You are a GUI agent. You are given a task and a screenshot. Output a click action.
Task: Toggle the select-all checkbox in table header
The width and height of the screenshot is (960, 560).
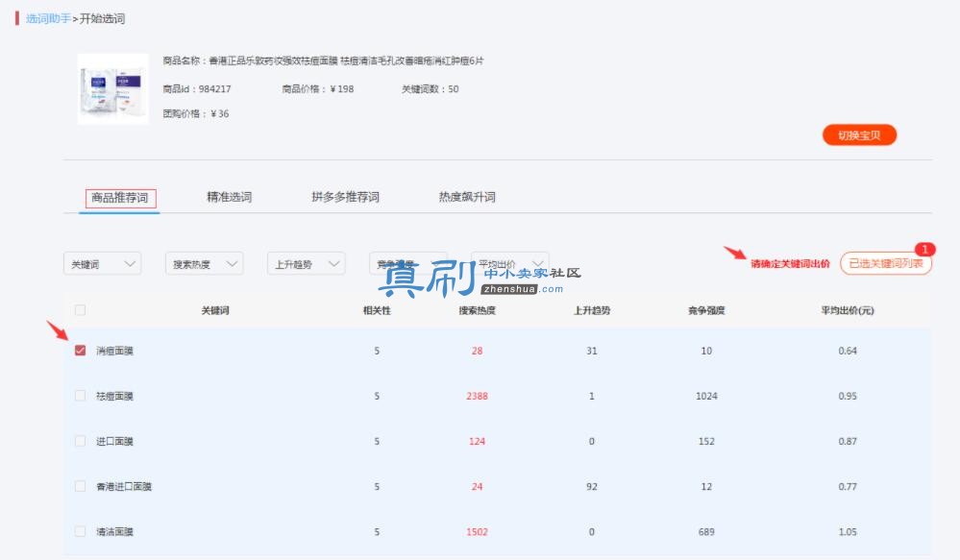pos(80,310)
